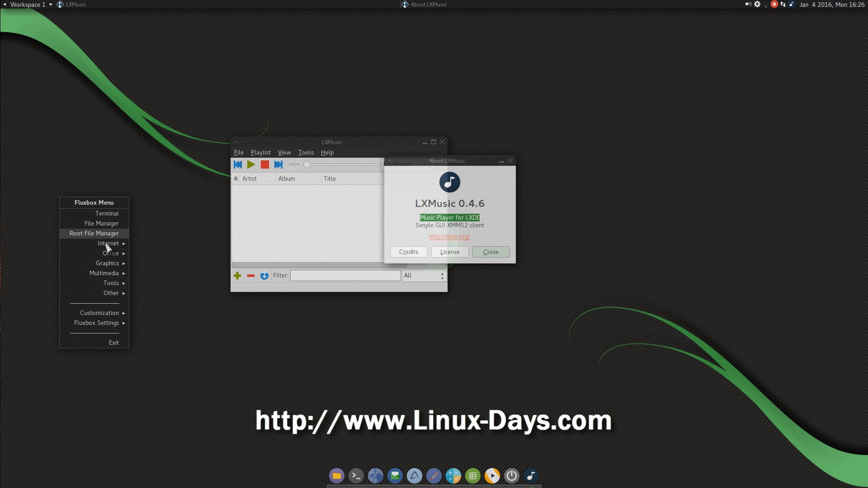Sort playlist by Artist column
The image size is (868, 488).
[258, 179]
